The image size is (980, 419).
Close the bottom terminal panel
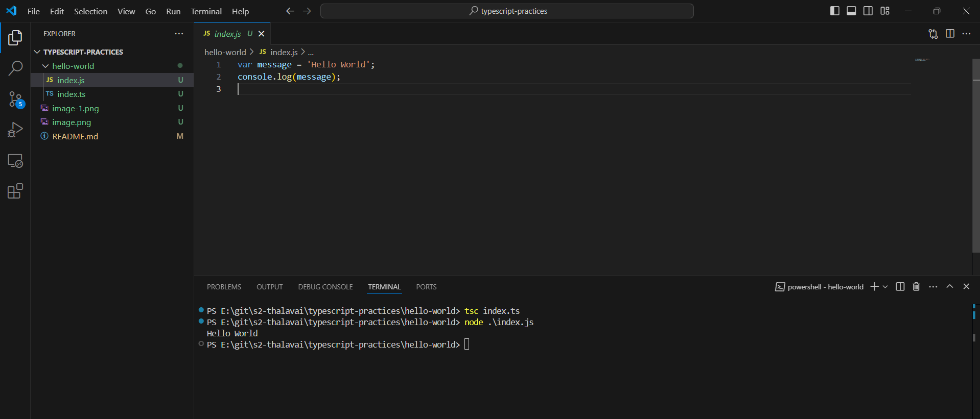click(x=966, y=287)
